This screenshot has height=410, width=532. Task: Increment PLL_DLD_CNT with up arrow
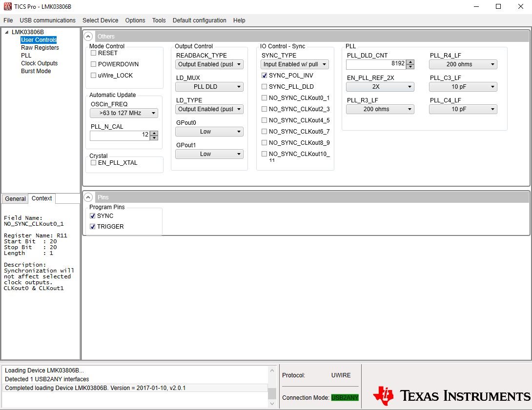(x=410, y=61)
